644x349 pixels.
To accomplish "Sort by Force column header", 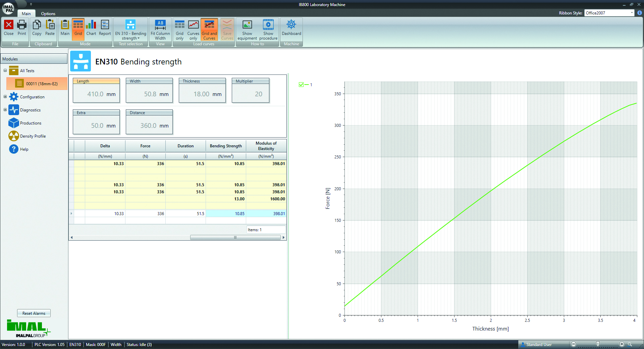I will pos(145,146).
